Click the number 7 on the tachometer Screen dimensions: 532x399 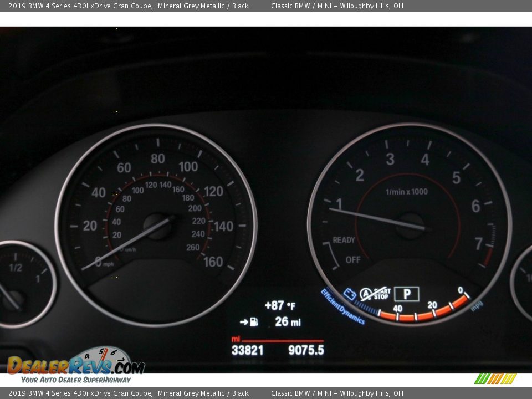coord(478,244)
